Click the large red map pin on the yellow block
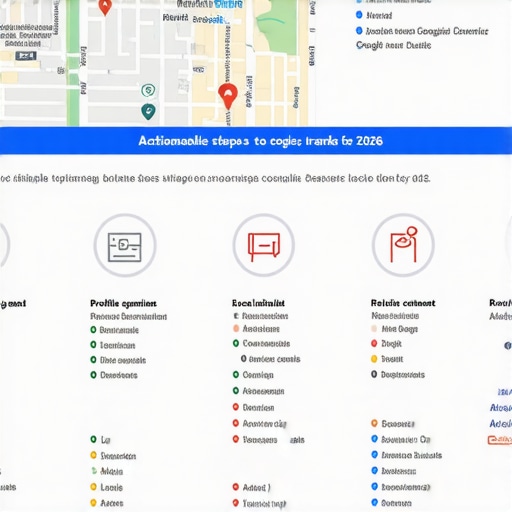 point(228,97)
